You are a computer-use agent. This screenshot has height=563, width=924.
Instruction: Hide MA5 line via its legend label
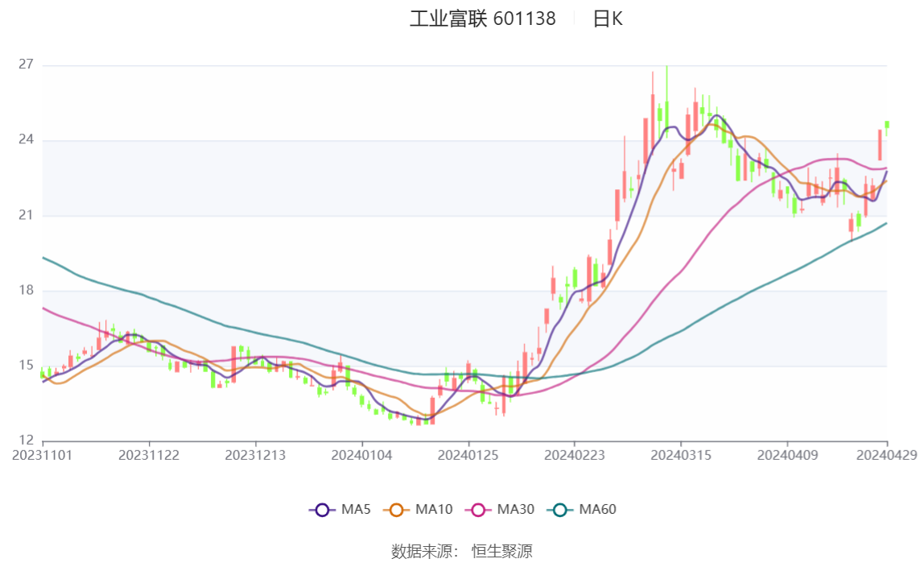356,509
